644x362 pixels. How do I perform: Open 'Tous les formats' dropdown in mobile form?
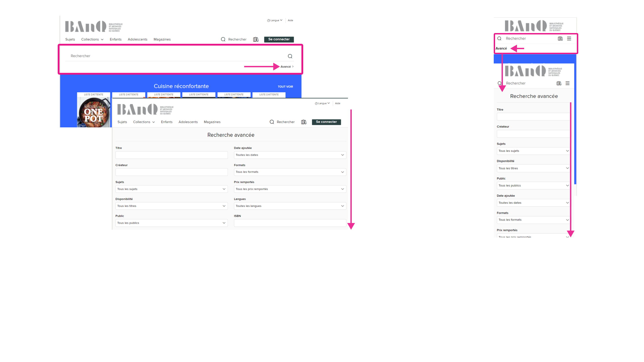[x=533, y=220]
